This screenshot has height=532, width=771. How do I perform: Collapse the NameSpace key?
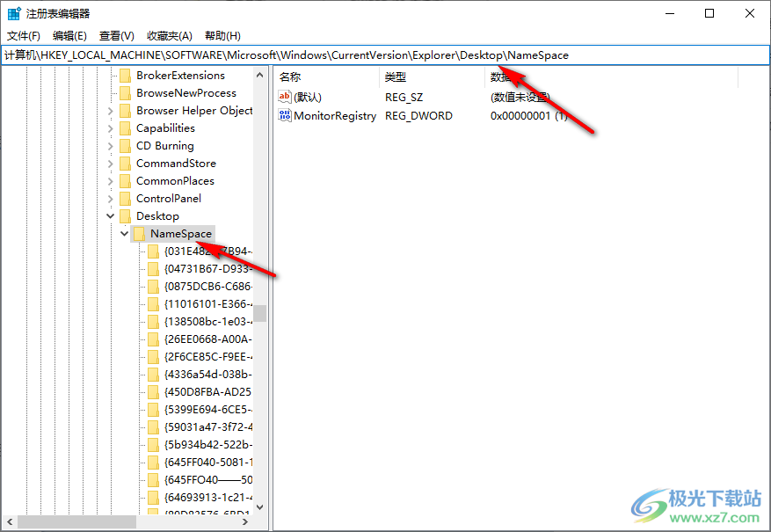(x=125, y=234)
